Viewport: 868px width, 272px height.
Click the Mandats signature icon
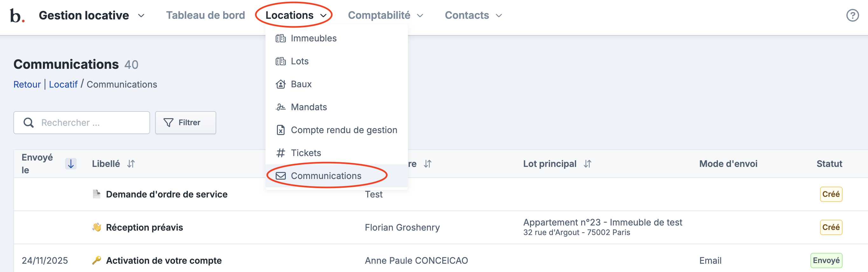click(280, 107)
